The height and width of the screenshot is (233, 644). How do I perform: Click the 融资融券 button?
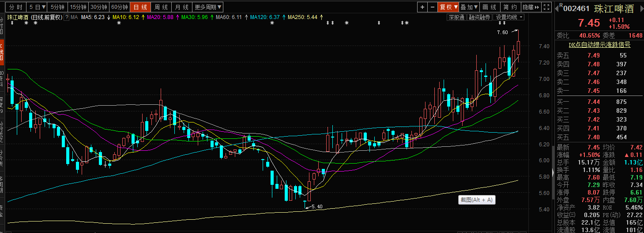click(479, 17)
